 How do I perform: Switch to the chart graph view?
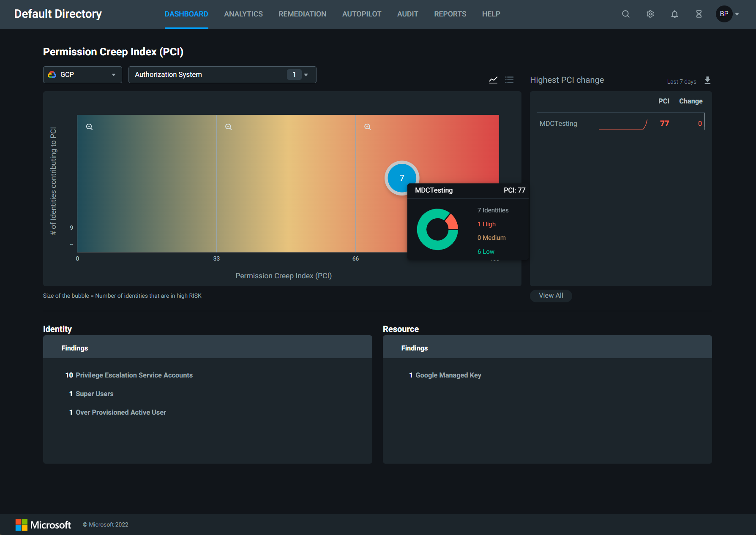[493, 80]
